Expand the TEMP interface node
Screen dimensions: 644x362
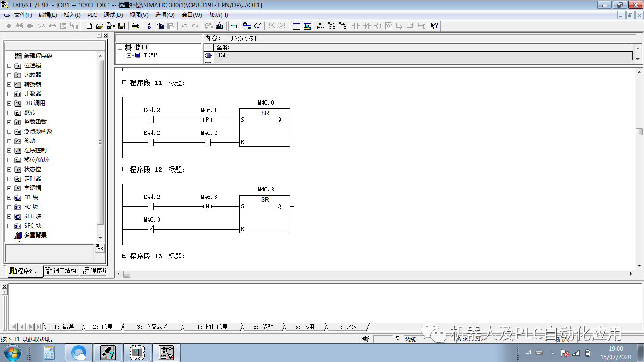point(129,55)
